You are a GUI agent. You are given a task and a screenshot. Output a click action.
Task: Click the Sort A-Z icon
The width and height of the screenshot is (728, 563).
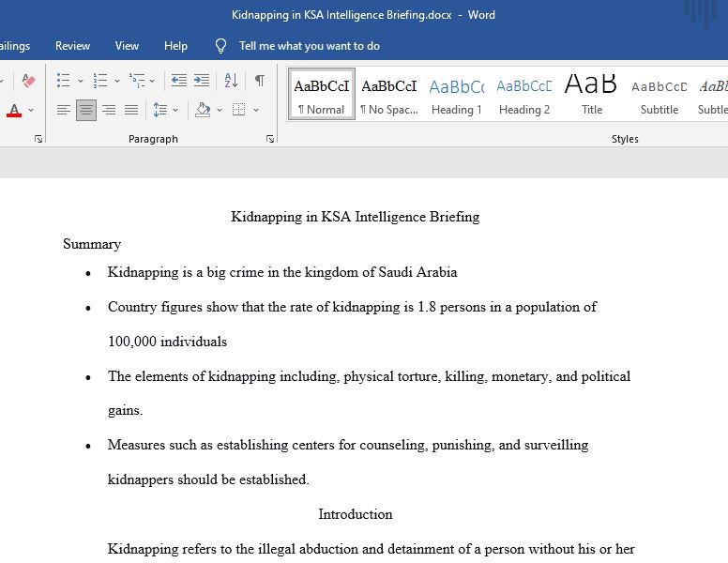[x=231, y=81]
